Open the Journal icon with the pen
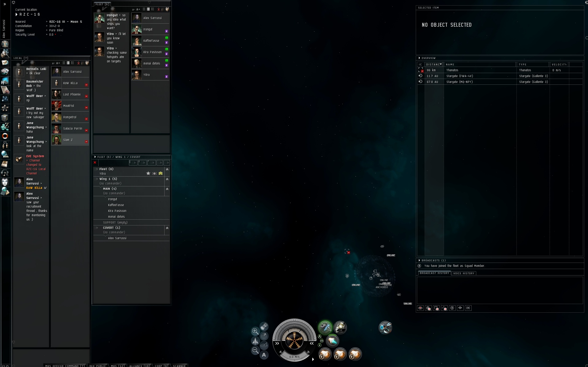588x367 pixels. click(5, 90)
